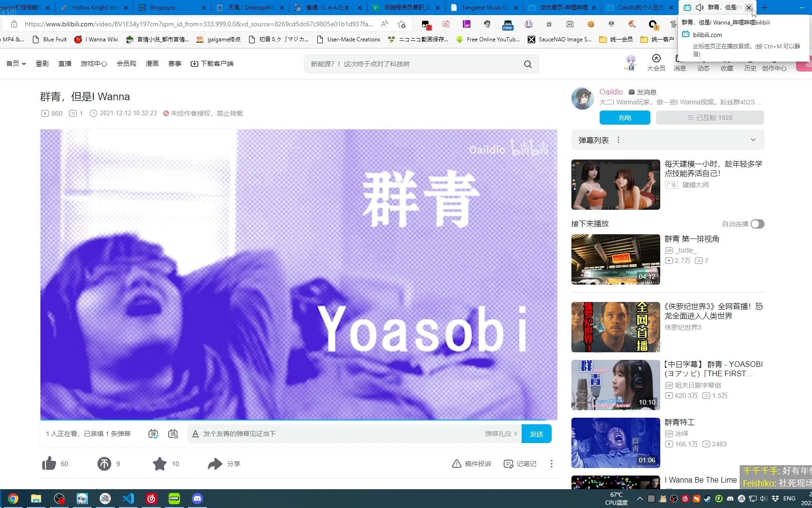This screenshot has height=508, width=812.
Task: Click the browser address bar URL
Action: 199,24
